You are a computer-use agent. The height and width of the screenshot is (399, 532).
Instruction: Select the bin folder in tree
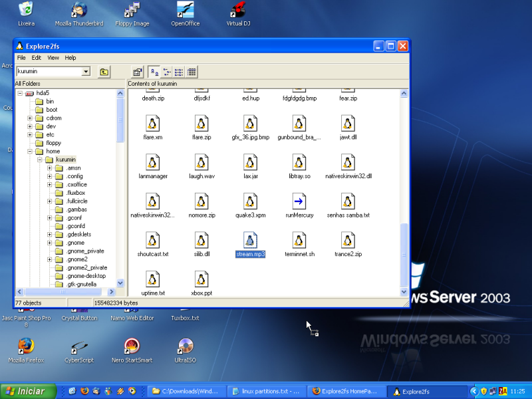point(50,102)
